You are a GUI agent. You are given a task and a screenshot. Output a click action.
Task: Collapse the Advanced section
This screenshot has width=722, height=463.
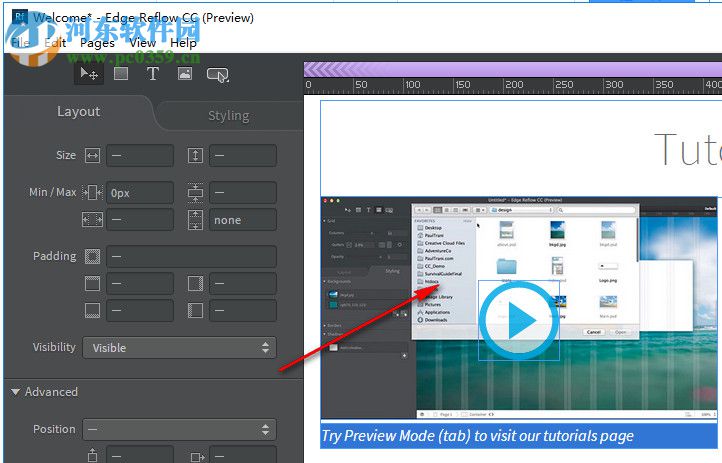click(15, 392)
